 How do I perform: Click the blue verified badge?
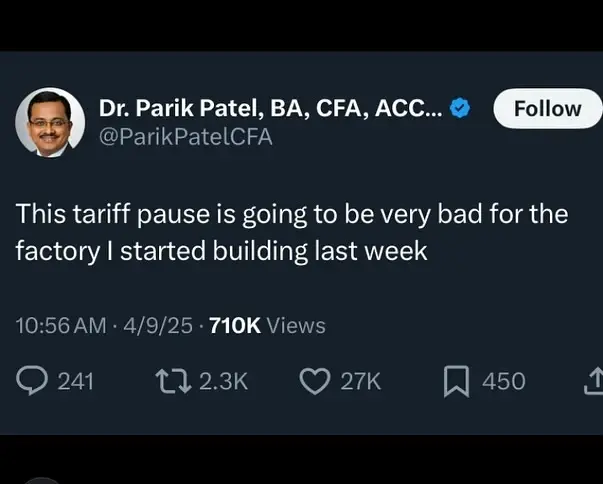[460, 108]
